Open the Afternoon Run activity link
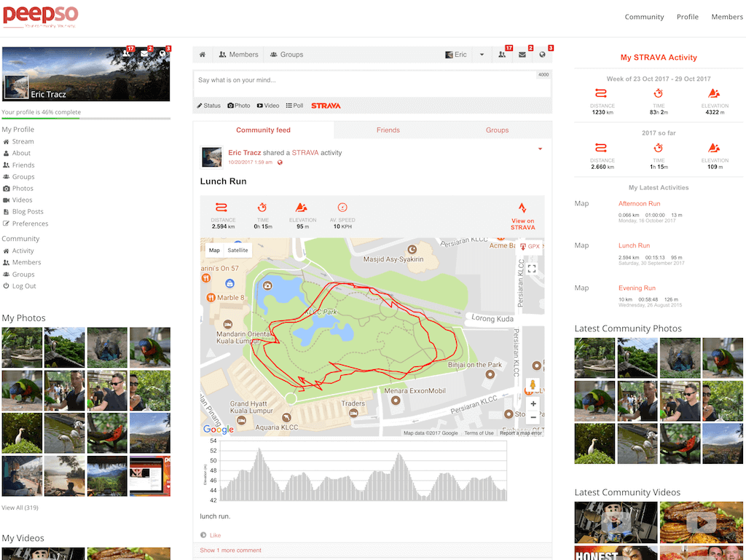746x560 pixels. (x=639, y=204)
